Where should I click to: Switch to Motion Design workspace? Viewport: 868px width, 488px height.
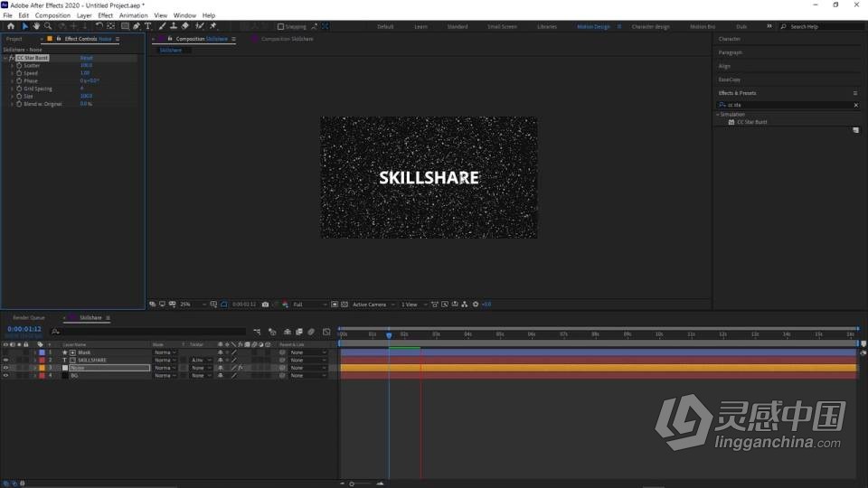(593, 26)
